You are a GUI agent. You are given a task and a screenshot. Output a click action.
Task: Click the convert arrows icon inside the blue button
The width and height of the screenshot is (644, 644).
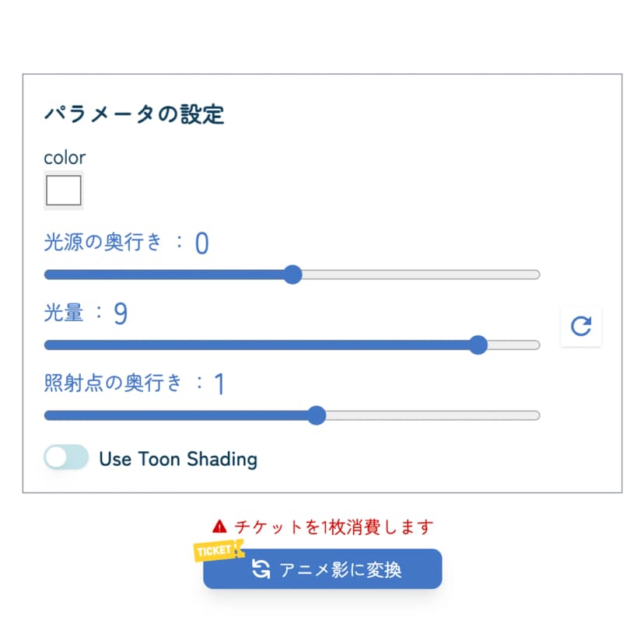click(261, 569)
